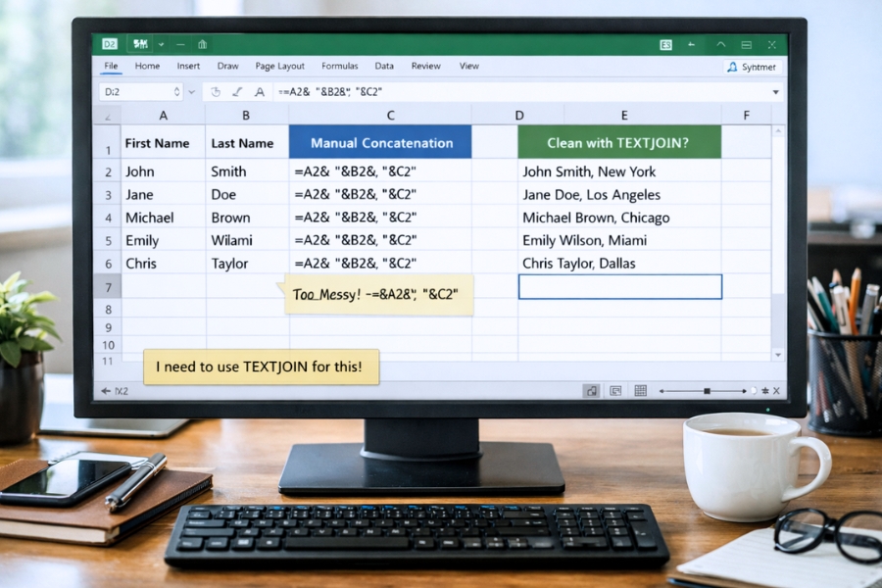The image size is (882, 588).
Task: Select the Insert Function (fx-style) icon
Action: click(237, 91)
